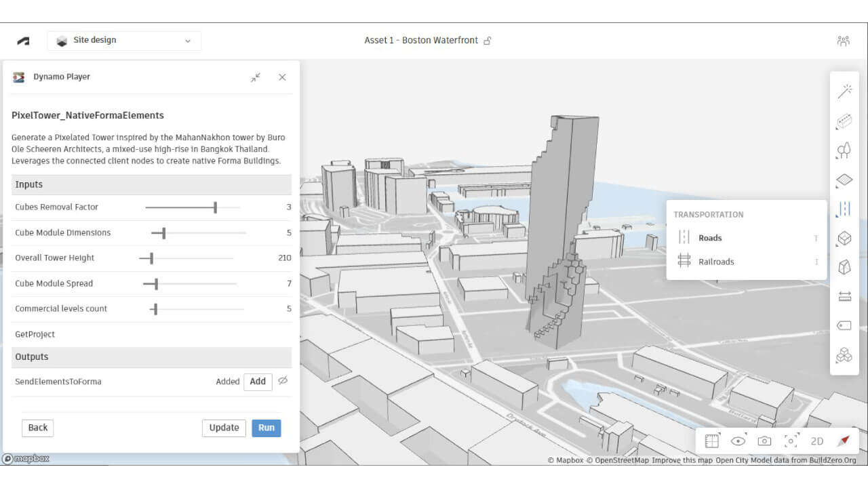Click the Run button

pyautogui.click(x=267, y=428)
